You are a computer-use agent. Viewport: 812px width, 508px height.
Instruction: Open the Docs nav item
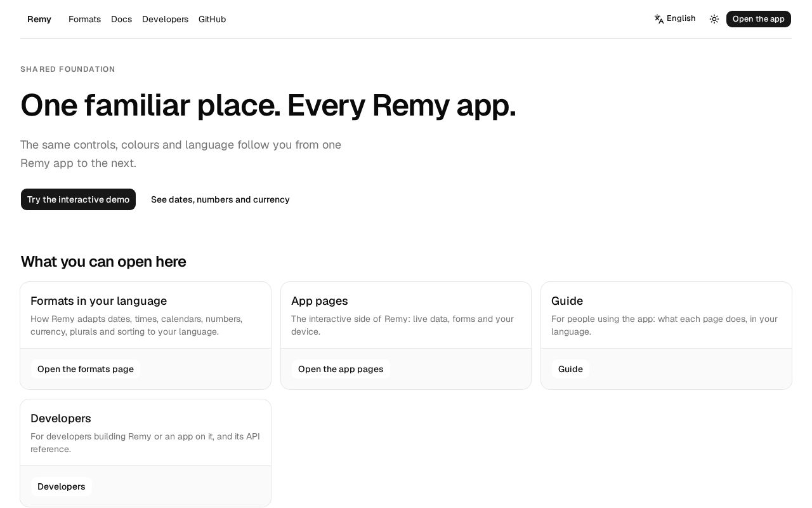coord(121,19)
